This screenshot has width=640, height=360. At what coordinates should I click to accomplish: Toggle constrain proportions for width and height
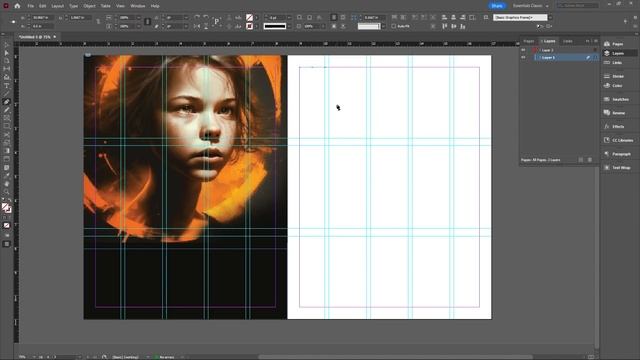pyautogui.click(x=98, y=22)
